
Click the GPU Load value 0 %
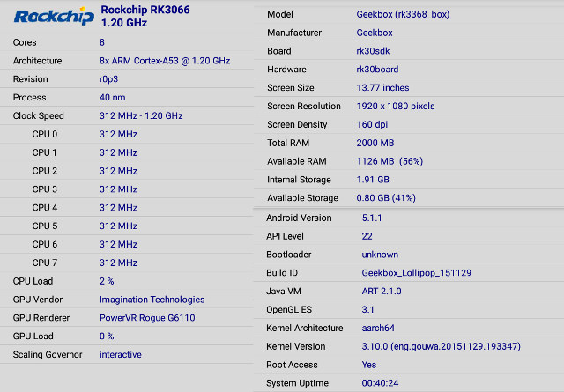[x=107, y=337]
